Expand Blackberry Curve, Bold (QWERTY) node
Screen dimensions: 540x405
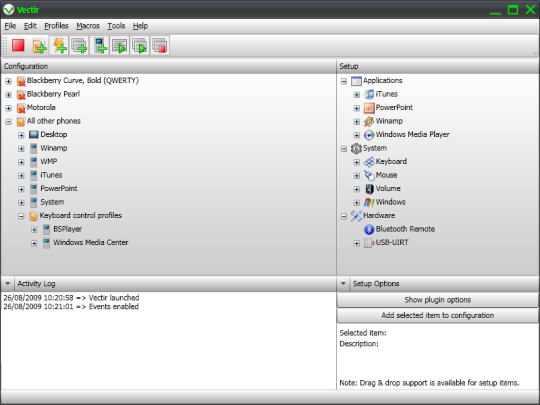coord(8,81)
